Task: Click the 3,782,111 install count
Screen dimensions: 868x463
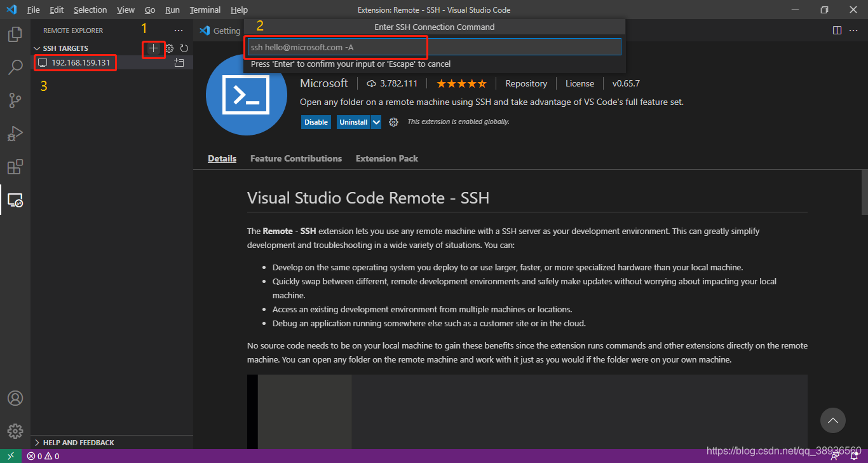Action: pos(392,83)
